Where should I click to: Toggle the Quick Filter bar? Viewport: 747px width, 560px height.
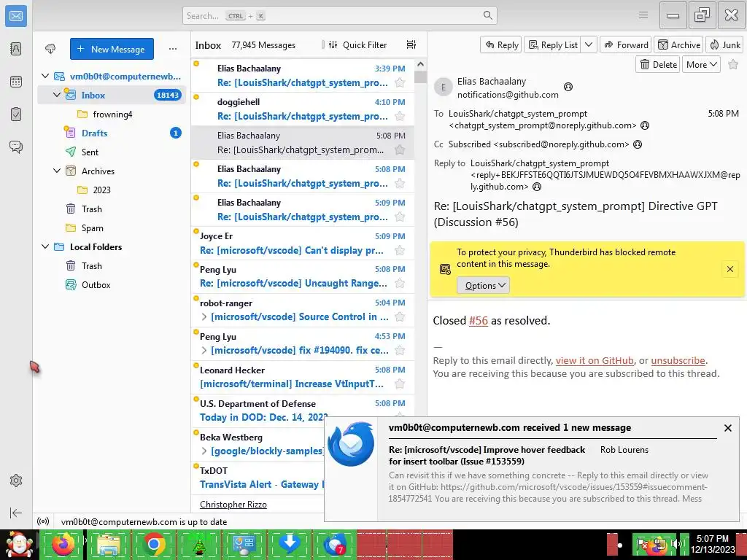[x=357, y=44]
